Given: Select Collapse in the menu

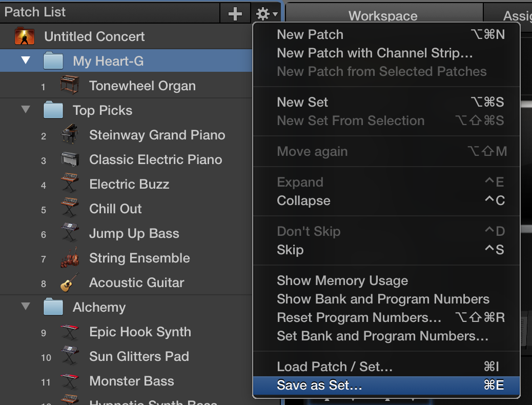Looking at the screenshot, I should [x=386, y=200].
